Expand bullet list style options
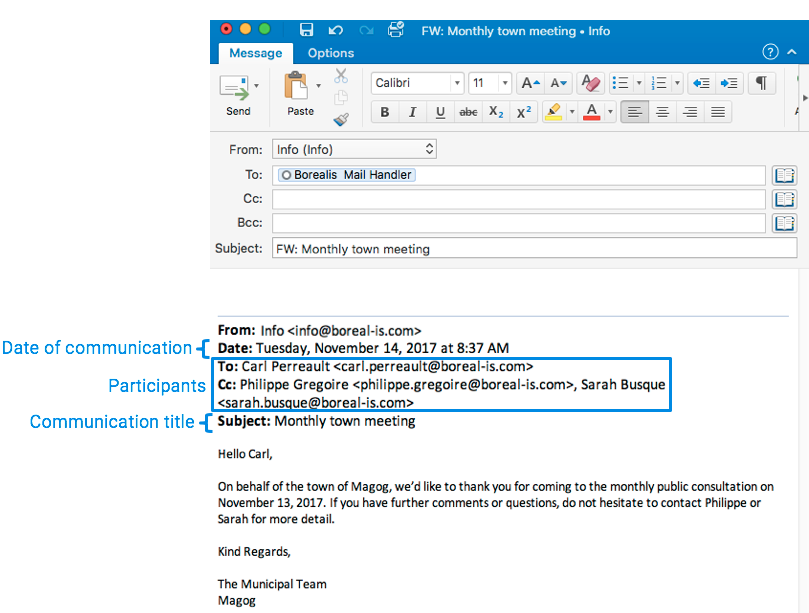Screen dimensions: 809x613 point(639,83)
